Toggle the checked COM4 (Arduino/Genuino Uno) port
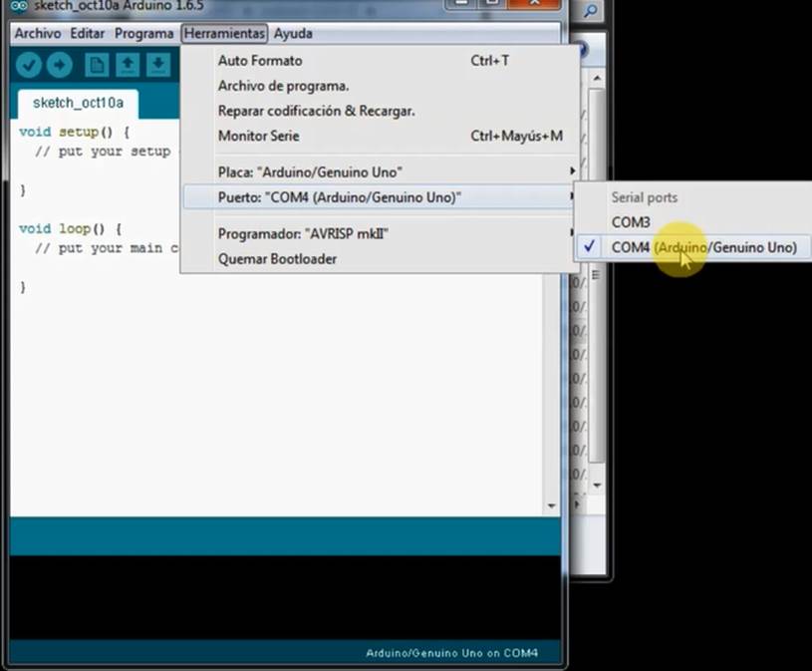 coord(693,247)
